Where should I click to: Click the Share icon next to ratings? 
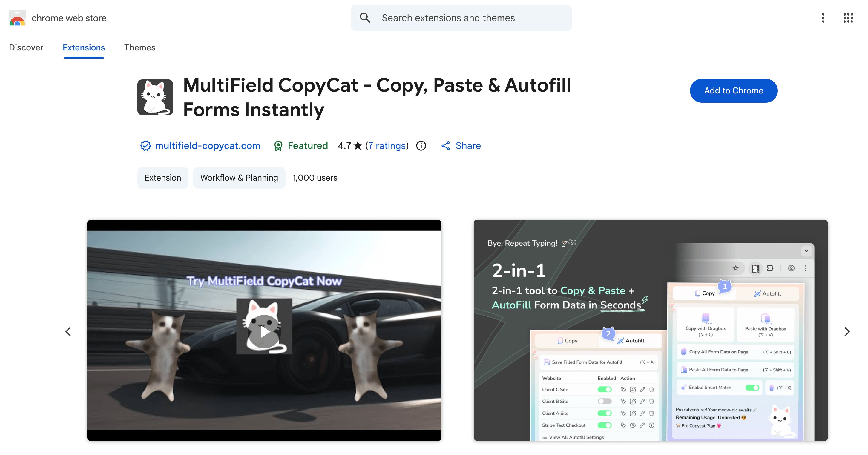(x=445, y=145)
